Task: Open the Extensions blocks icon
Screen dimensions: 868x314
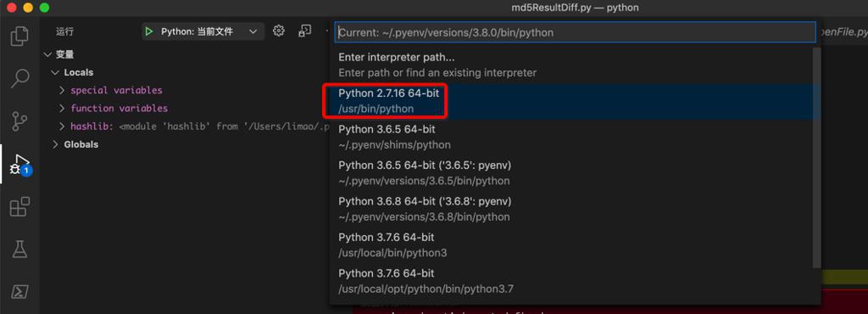Action: coord(20,206)
